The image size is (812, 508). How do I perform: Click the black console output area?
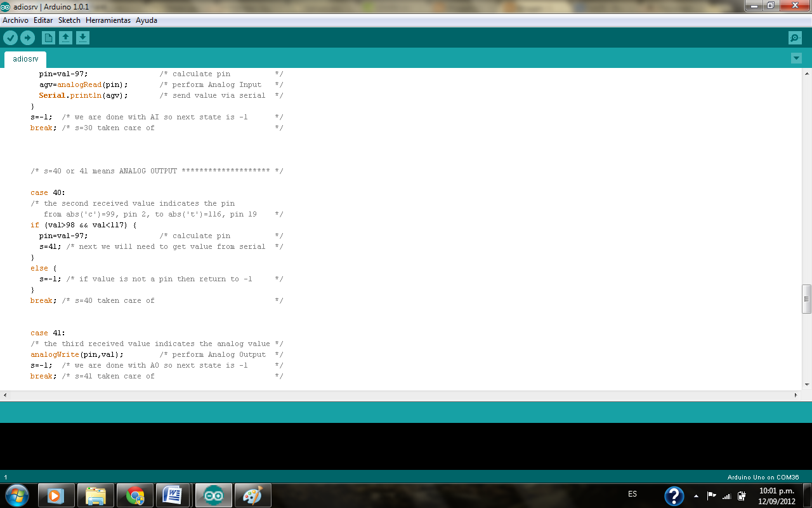tap(406, 446)
